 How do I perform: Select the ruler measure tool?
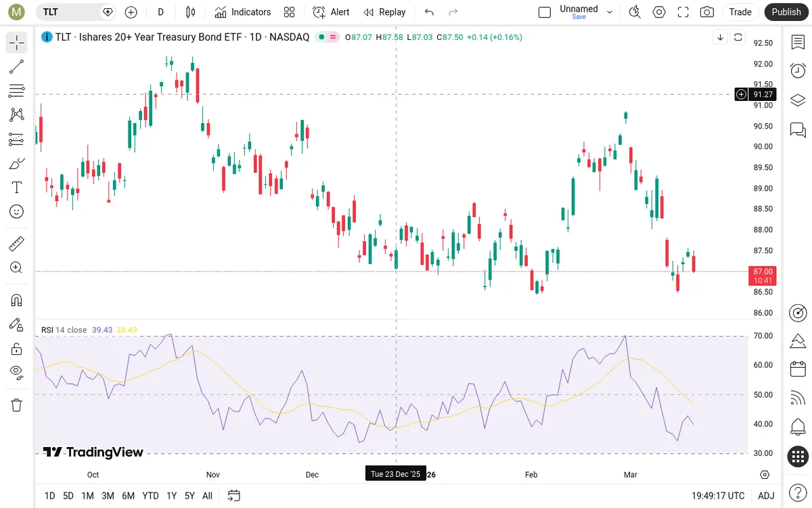(x=17, y=243)
